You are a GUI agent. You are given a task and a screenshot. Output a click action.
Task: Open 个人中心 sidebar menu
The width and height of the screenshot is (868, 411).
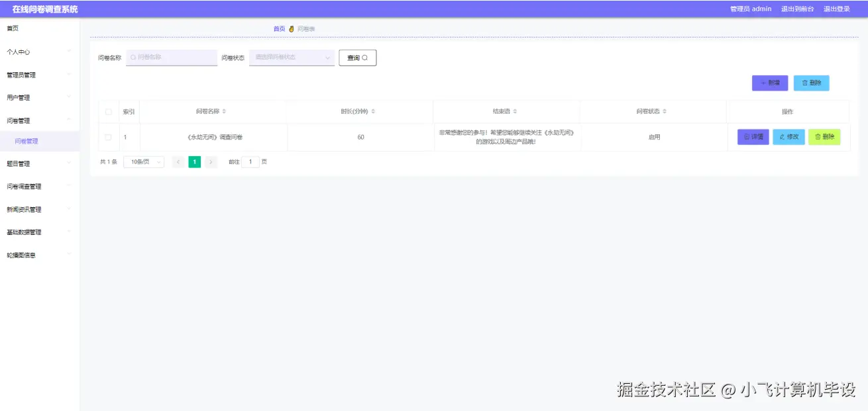[40, 52]
